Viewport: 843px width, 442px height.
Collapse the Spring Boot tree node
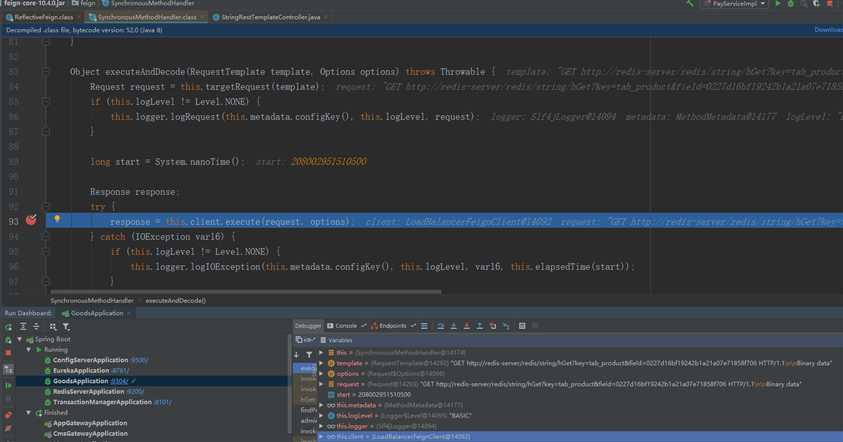(19, 340)
